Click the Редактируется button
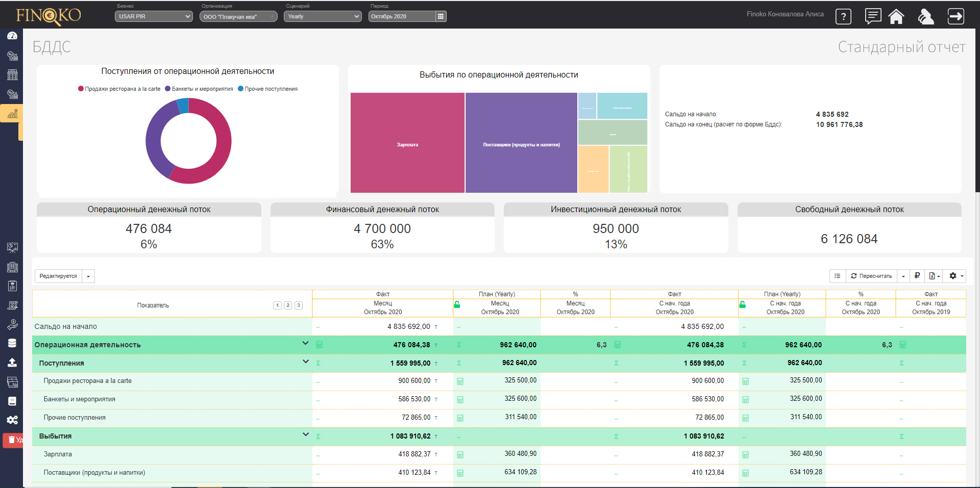The width and height of the screenshot is (980, 488). [58, 276]
